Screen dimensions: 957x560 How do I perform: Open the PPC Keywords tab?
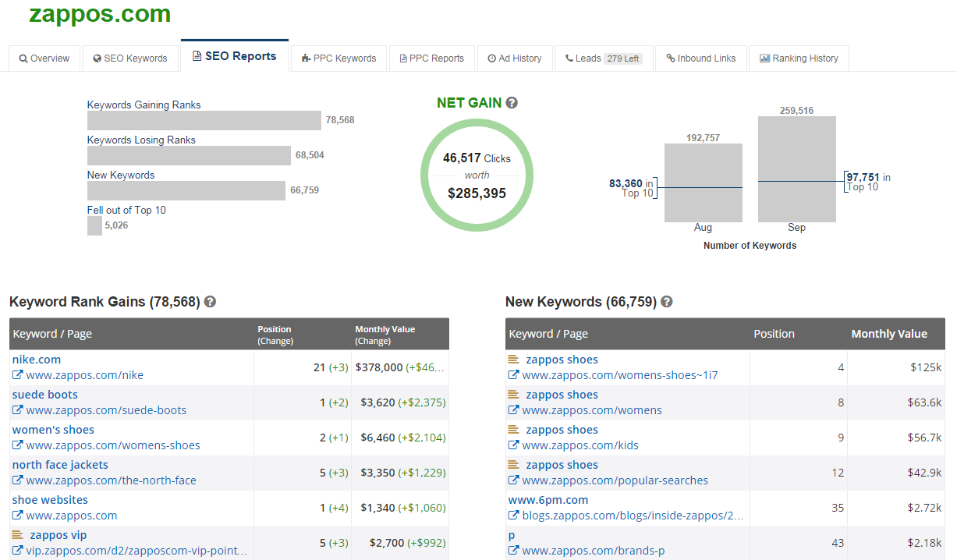[338, 58]
